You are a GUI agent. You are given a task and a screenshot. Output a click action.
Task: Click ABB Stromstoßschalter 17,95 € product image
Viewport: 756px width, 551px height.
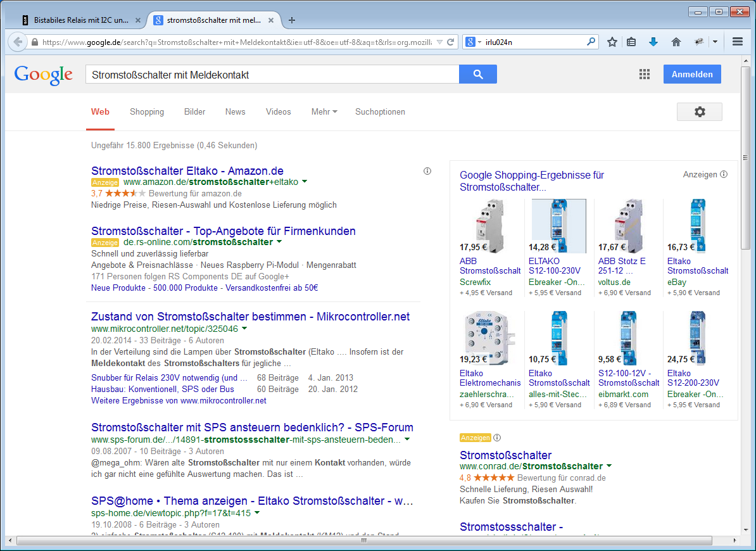(x=489, y=226)
